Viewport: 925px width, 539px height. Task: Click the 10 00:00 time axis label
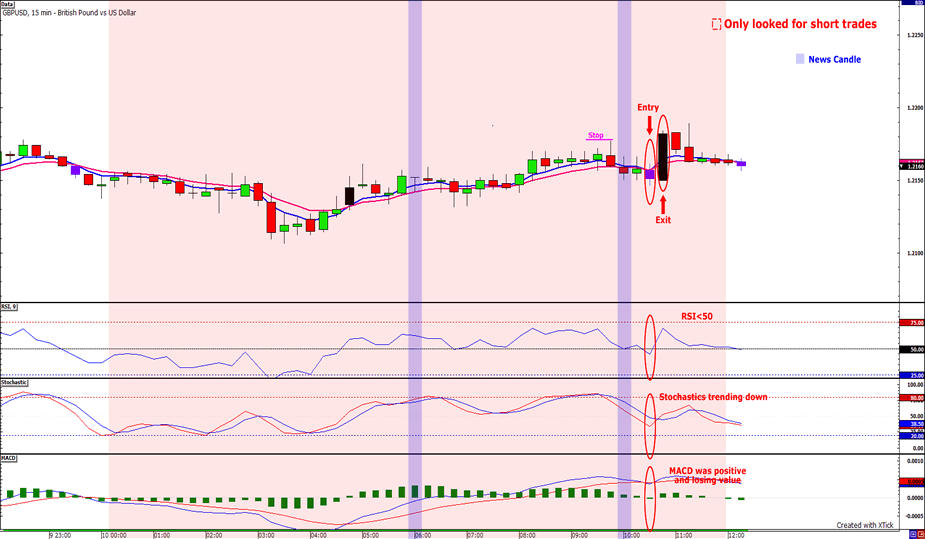tap(113, 535)
